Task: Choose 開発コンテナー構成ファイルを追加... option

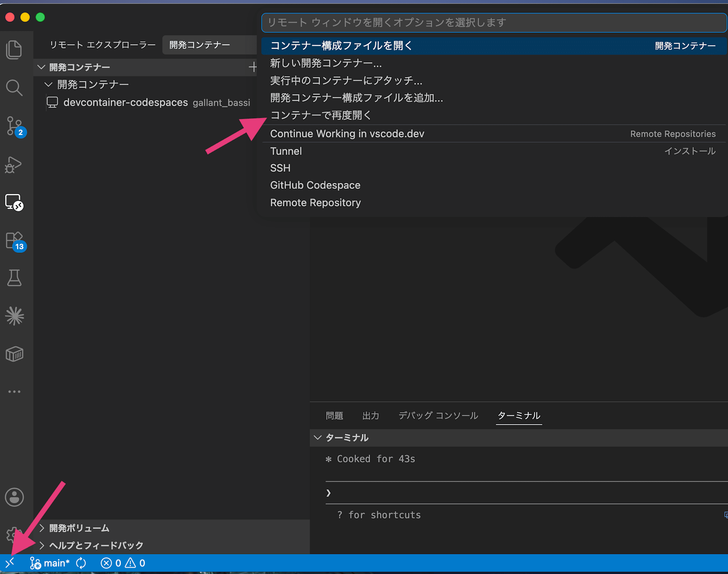Action: (x=494, y=98)
